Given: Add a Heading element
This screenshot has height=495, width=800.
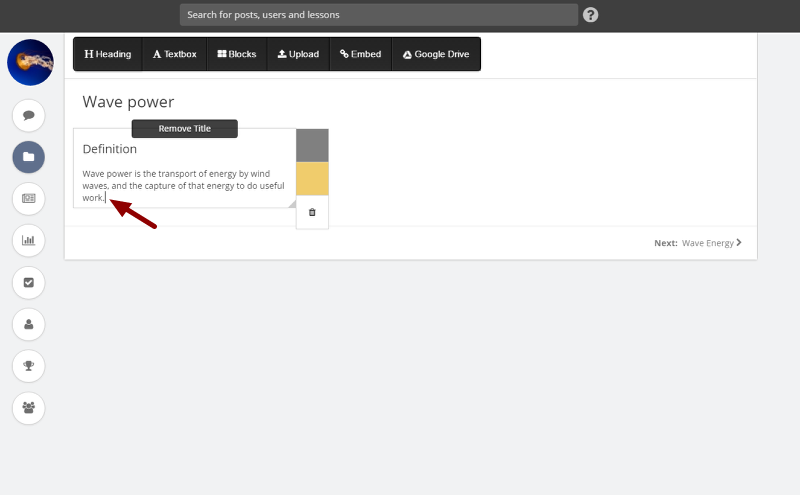Looking at the screenshot, I should coord(108,54).
